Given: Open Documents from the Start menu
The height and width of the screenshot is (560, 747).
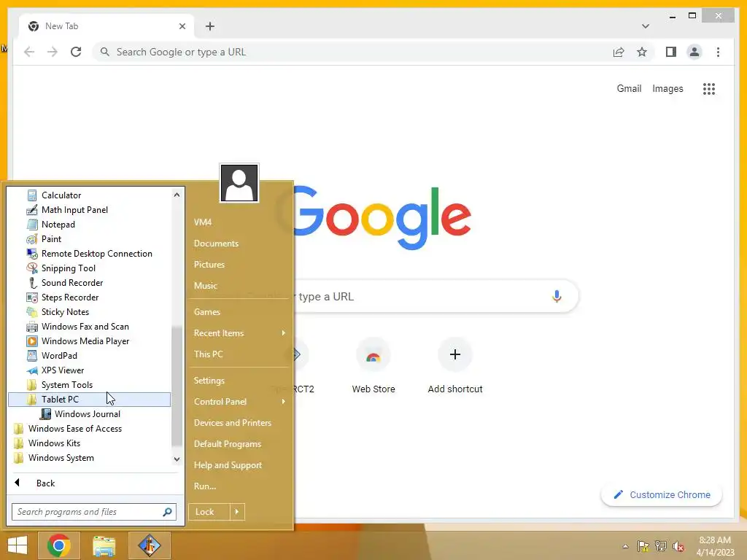Looking at the screenshot, I should point(216,244).
